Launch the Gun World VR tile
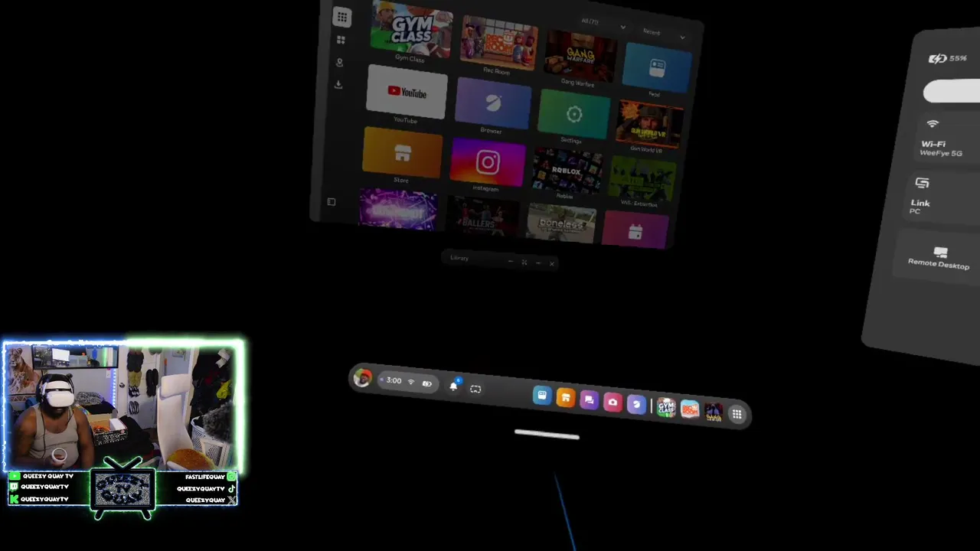 650,123
